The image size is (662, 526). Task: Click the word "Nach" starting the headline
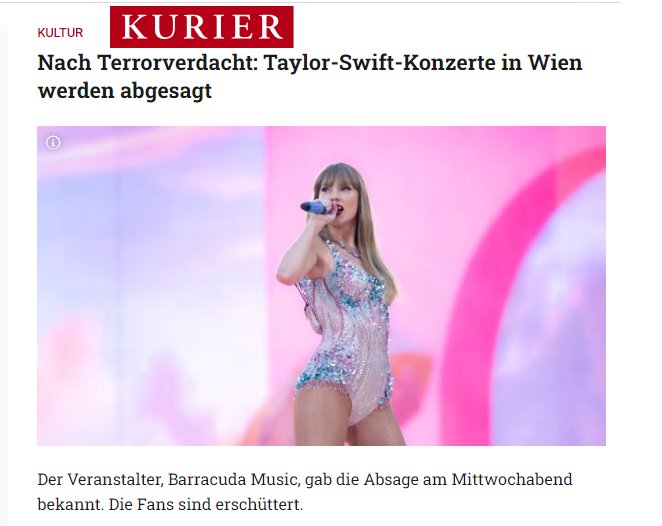(64, 63)
